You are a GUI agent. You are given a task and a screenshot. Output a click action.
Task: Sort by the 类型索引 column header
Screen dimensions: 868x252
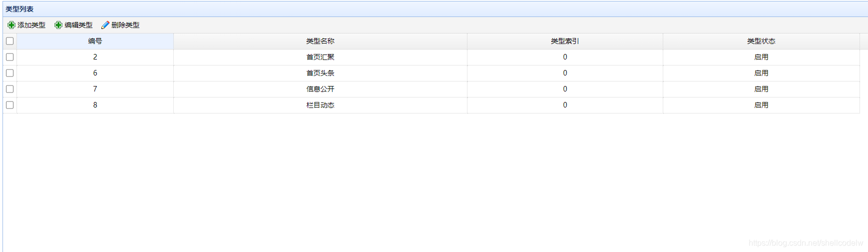(x=565, y=41)
